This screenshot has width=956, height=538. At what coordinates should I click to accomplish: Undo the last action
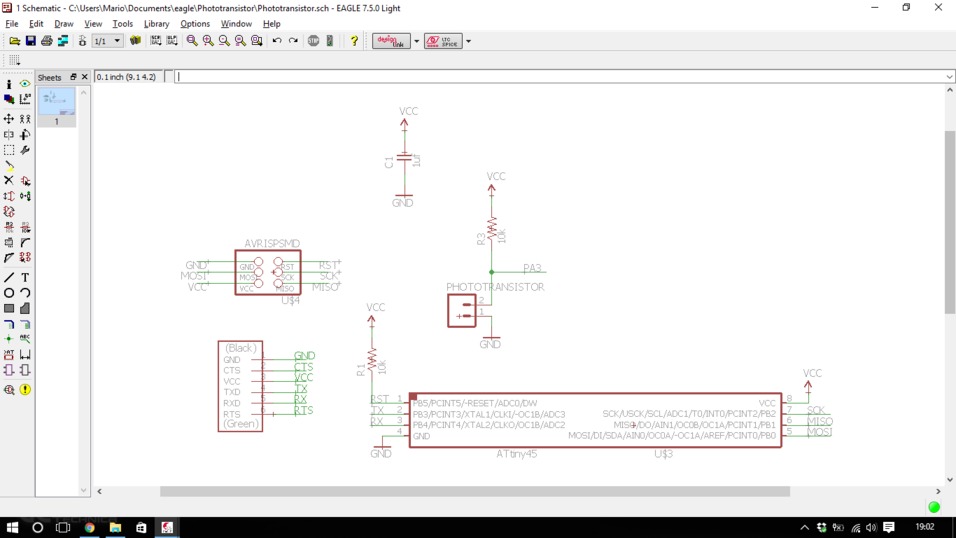point(277,41)
